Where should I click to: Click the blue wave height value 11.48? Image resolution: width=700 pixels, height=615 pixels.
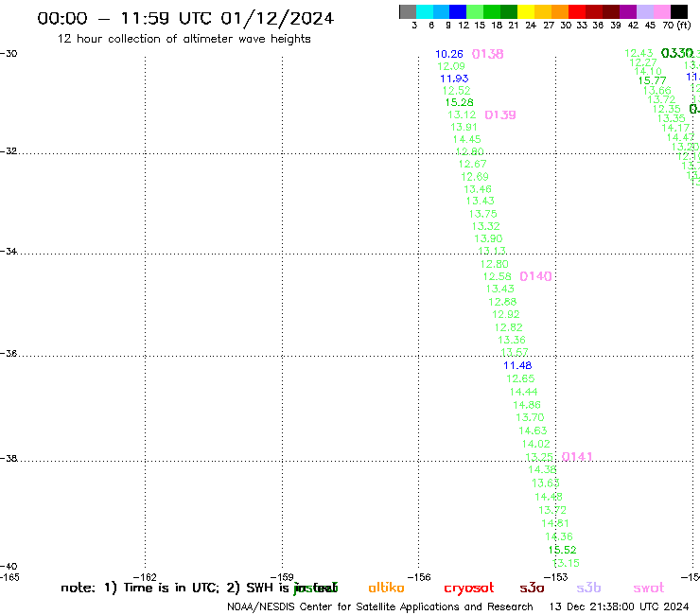tap(517, 366)
